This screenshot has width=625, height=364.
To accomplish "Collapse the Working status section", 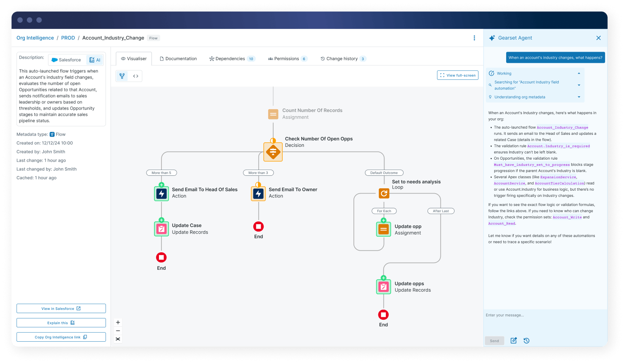I will click(579, 73).
